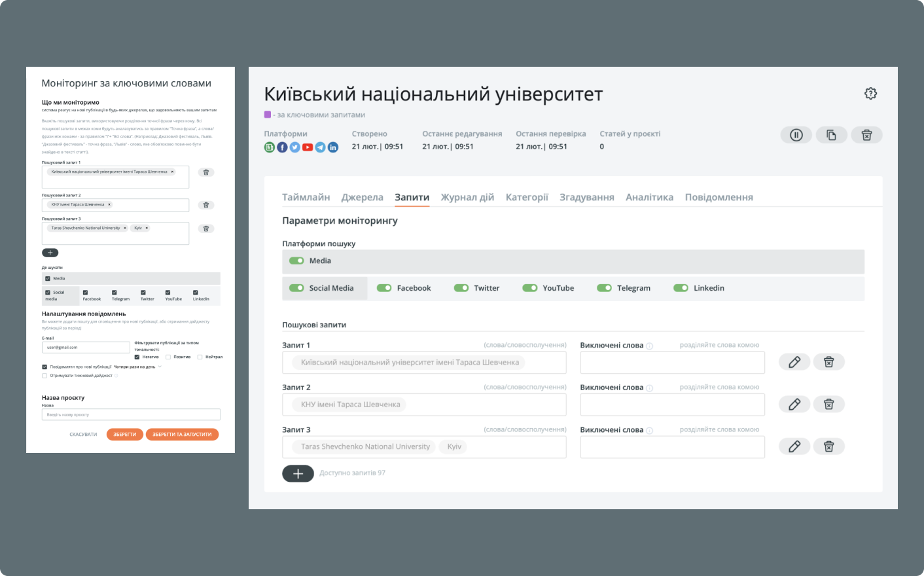Toggle the Media switch under Платформи пошуку
This screenshot has width=924, height=576.
[x=296, y=261]
